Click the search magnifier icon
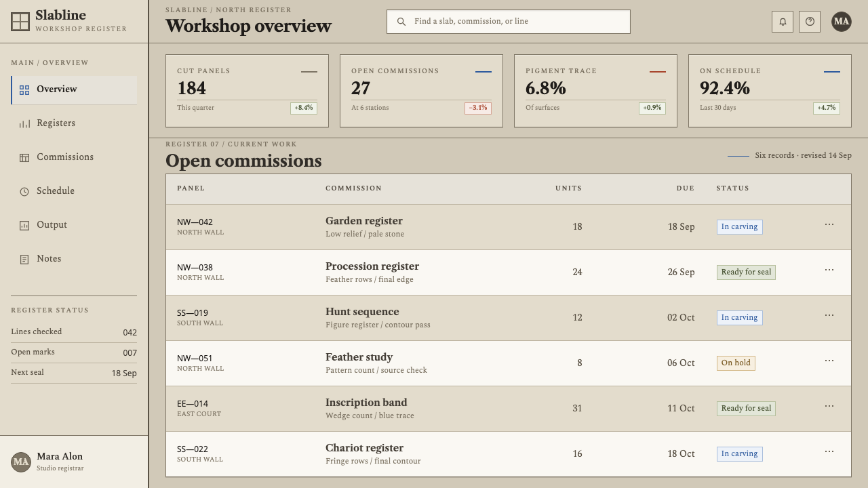Viewport: 868px width, 488px height. [401, 22]
